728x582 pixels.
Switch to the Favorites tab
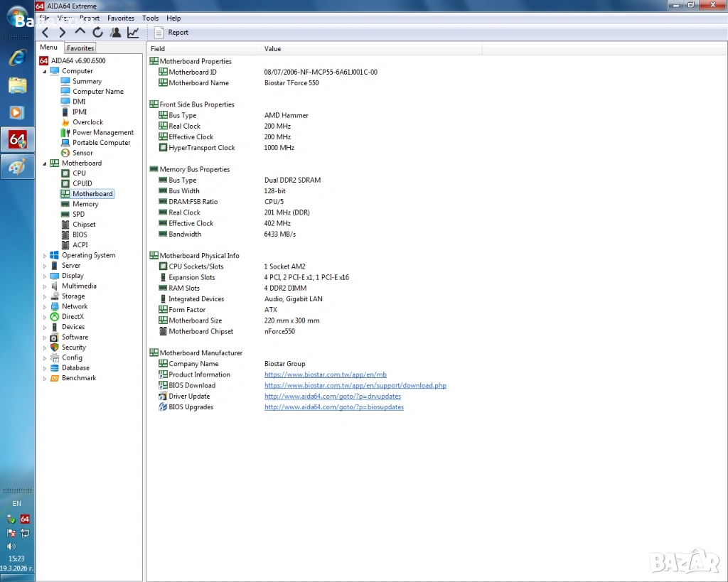click(80, 48)
